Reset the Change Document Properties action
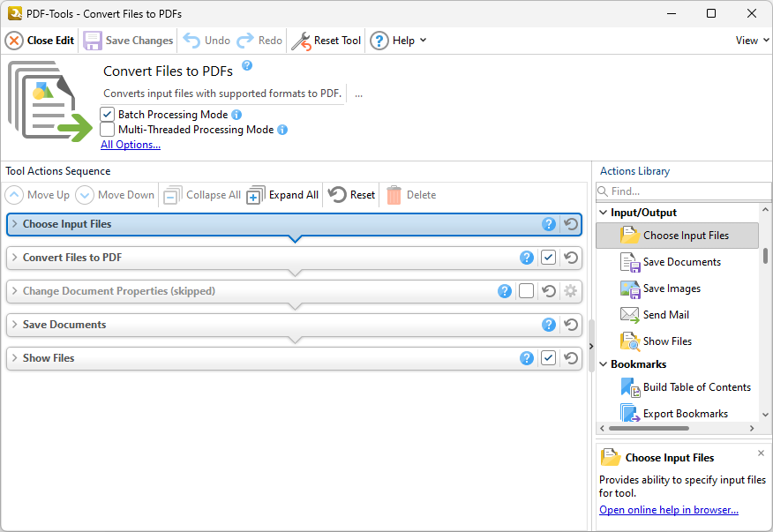The width and height of the screenshot is (773, 532). point(549,291)
